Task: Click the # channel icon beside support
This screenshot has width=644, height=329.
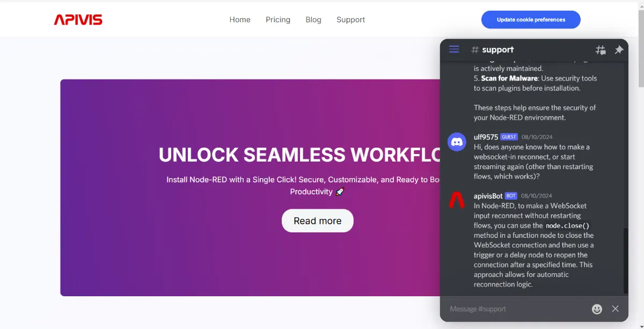Action: pyautogui.click(x=474, y=49)
